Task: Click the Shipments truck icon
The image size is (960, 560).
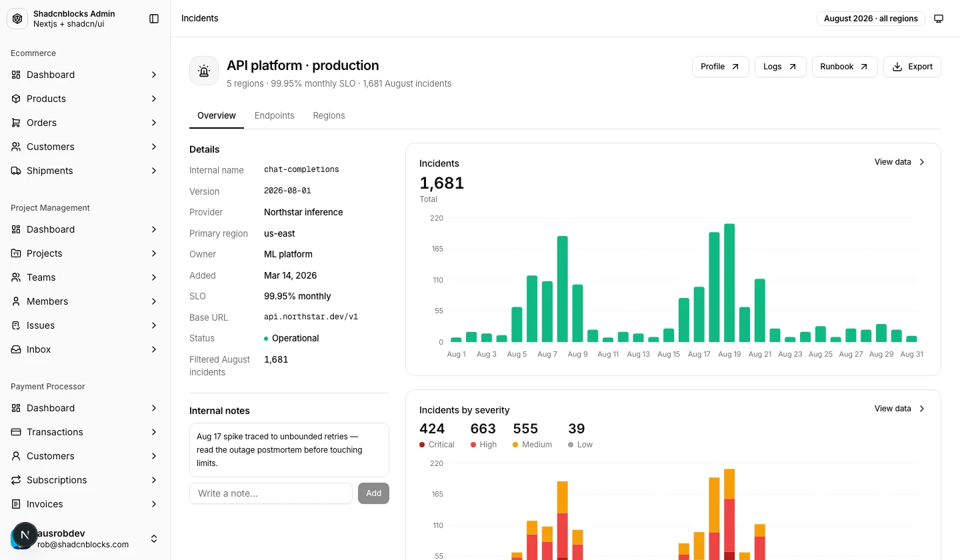Action: point(16,171)
